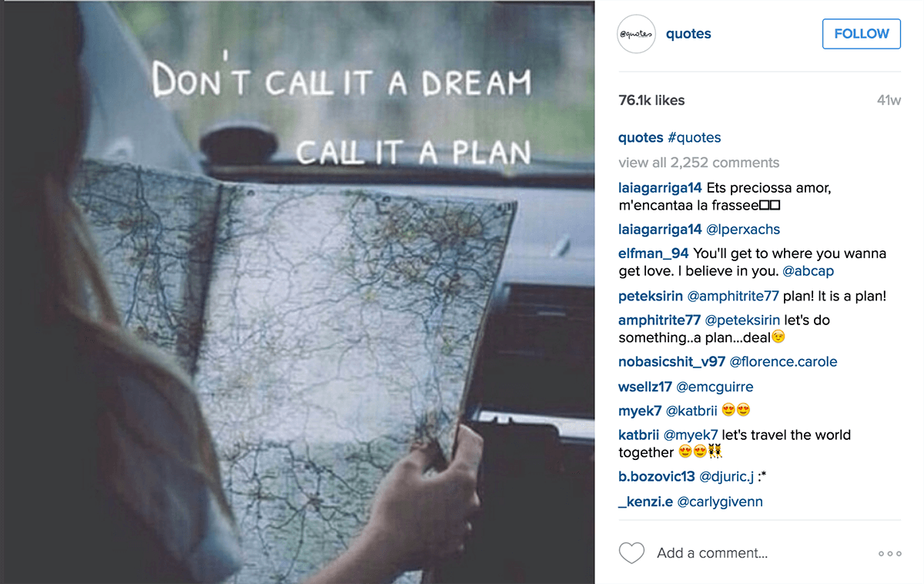Click the 76.1k likes count
This screenshot has height=584, width=924.
click(x=651, y=100)
